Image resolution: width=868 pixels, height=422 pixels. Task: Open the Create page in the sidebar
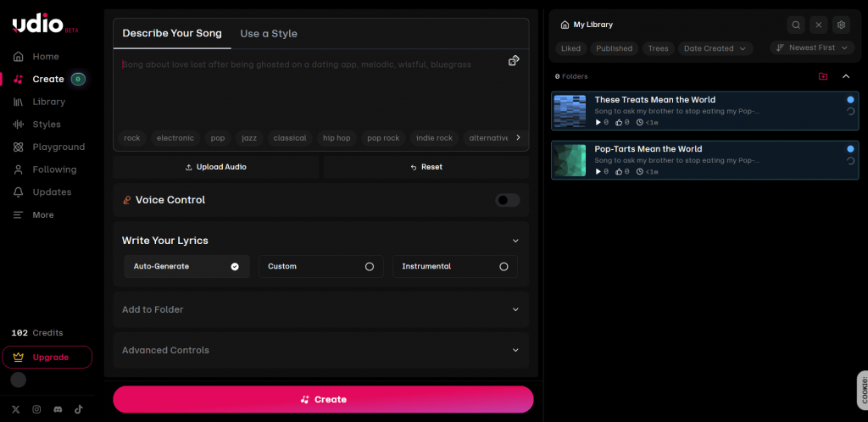[x=48, y=79]
